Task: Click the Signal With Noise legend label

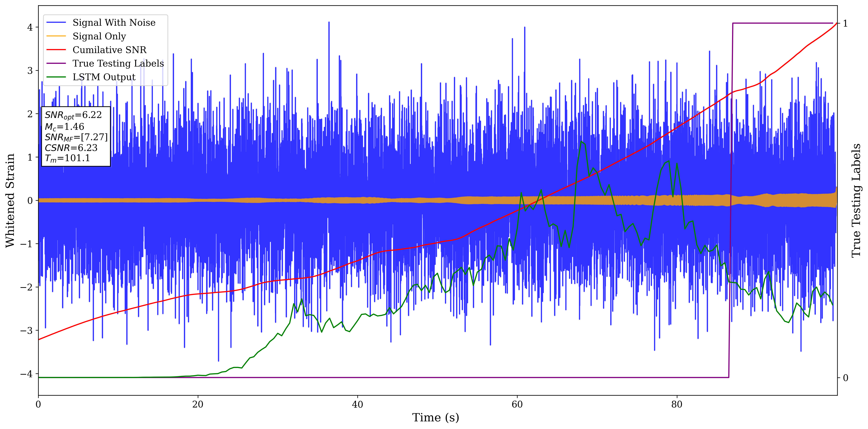Action: (114, 23)
